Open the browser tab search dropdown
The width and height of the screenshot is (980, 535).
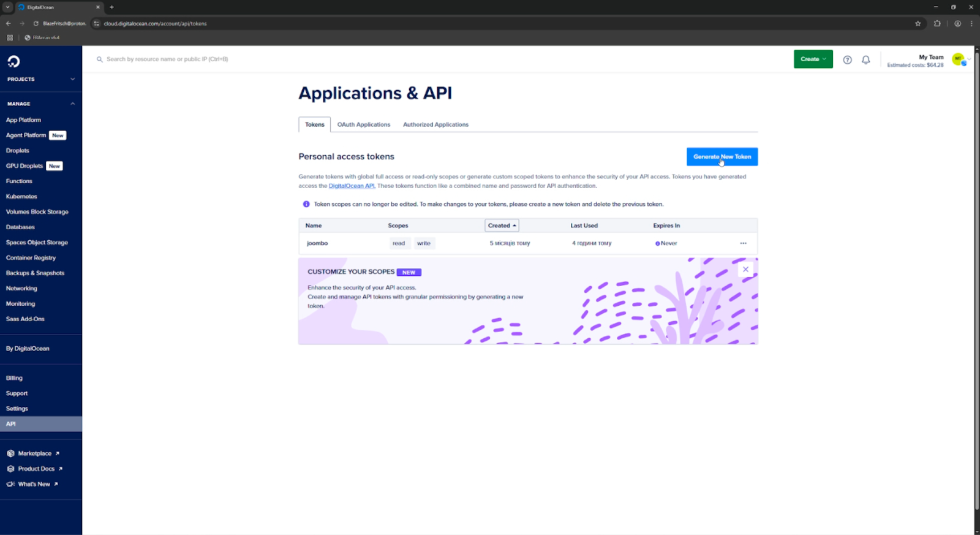click(x=7, y=7)
